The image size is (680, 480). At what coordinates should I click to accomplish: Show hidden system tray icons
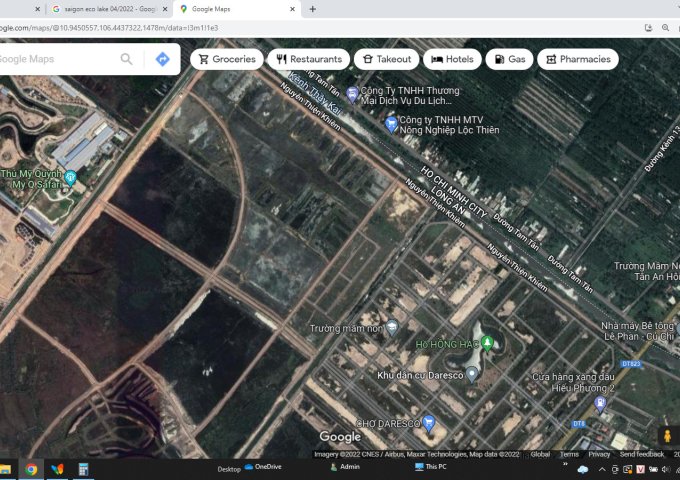[602, 469]
